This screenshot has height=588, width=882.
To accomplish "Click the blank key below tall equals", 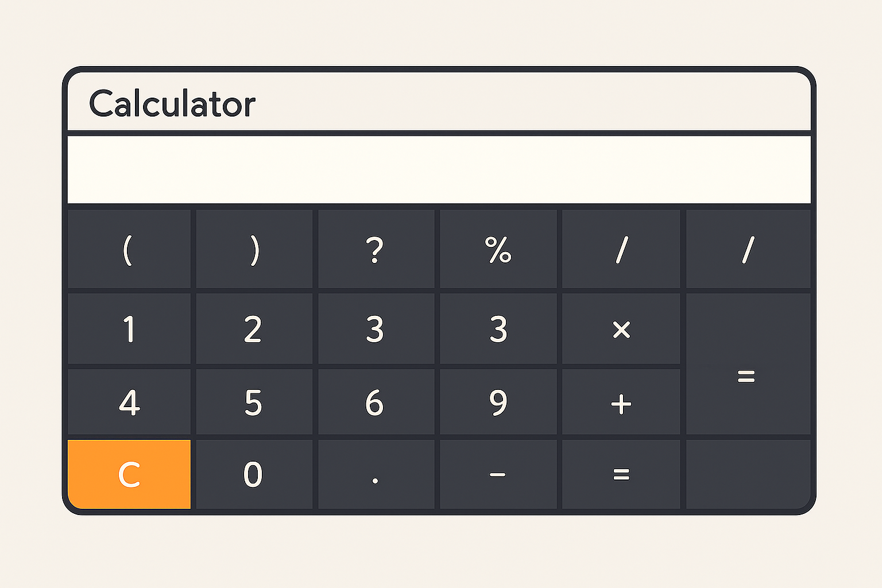I will (748, 474).
